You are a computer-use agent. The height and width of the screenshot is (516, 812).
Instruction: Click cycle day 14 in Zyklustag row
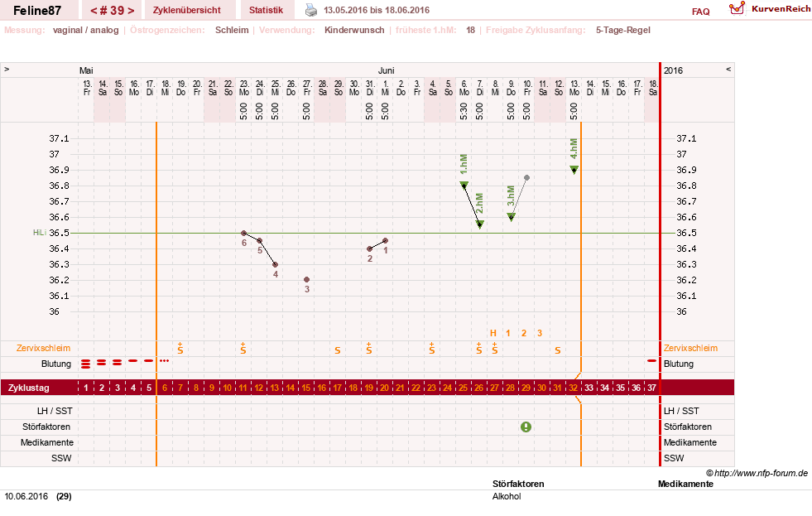pos(291,388)
